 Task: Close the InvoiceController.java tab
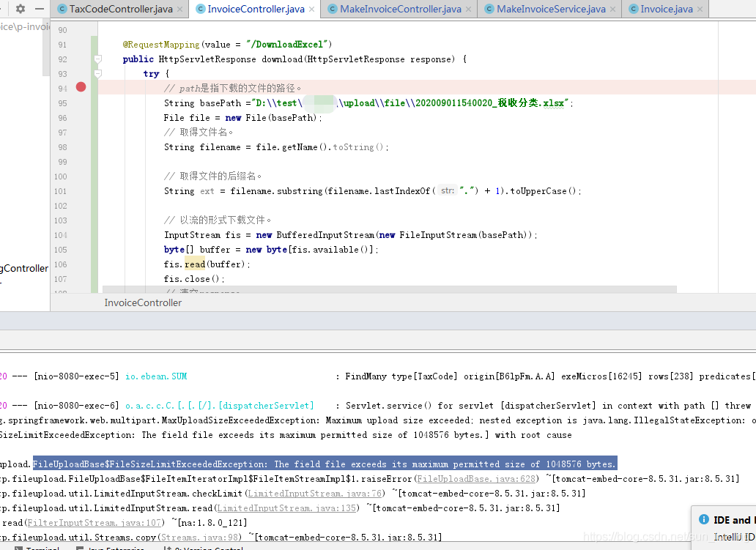(311, 10)
